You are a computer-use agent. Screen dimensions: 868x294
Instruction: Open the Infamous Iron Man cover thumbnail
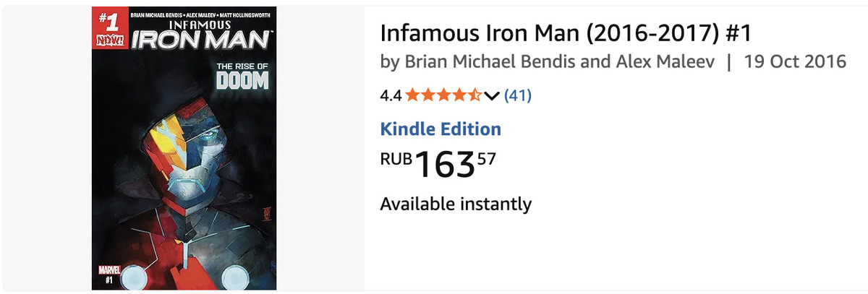point(184,148)
